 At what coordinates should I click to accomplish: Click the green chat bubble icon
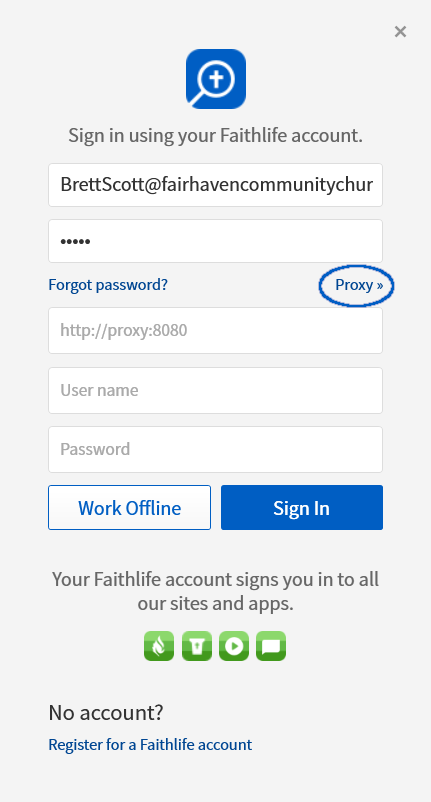[271, 646]
